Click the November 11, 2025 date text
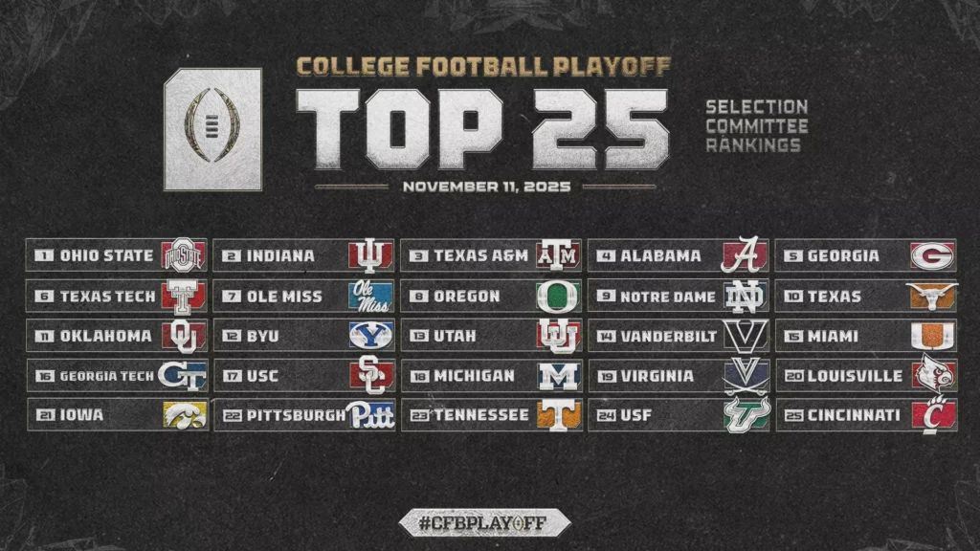980x551 pixels. pos(485,187)
